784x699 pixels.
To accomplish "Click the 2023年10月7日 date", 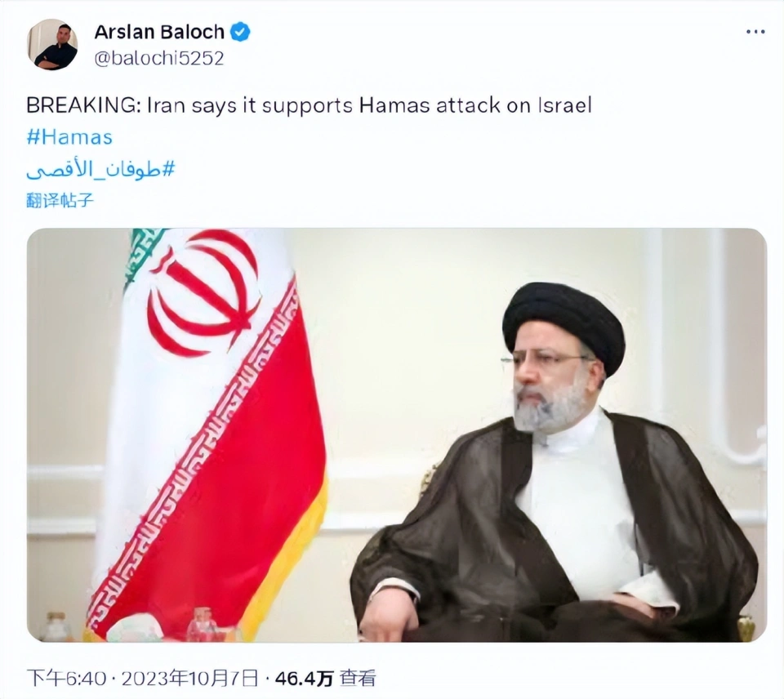I will (190, 679).
